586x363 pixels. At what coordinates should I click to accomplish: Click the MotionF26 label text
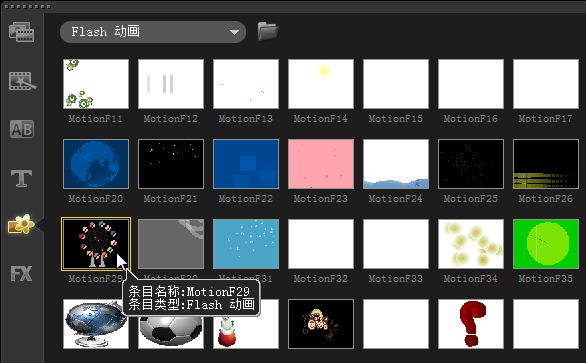pos(546,199)
